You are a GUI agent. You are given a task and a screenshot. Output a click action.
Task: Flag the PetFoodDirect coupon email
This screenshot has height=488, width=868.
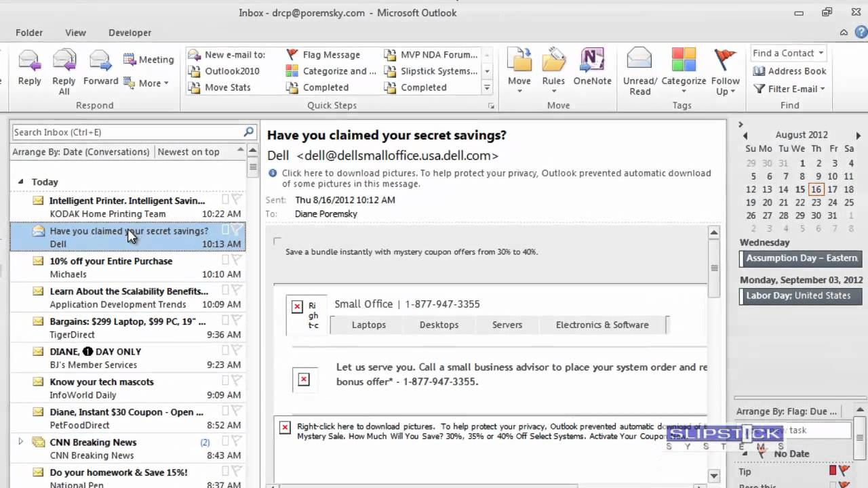pos(237,411)
